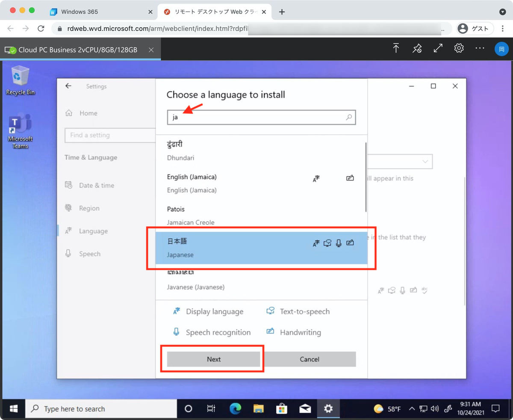Click the ゲスト profile button
The width and height of the screenshot is (513, 420).
coord(475,29)
